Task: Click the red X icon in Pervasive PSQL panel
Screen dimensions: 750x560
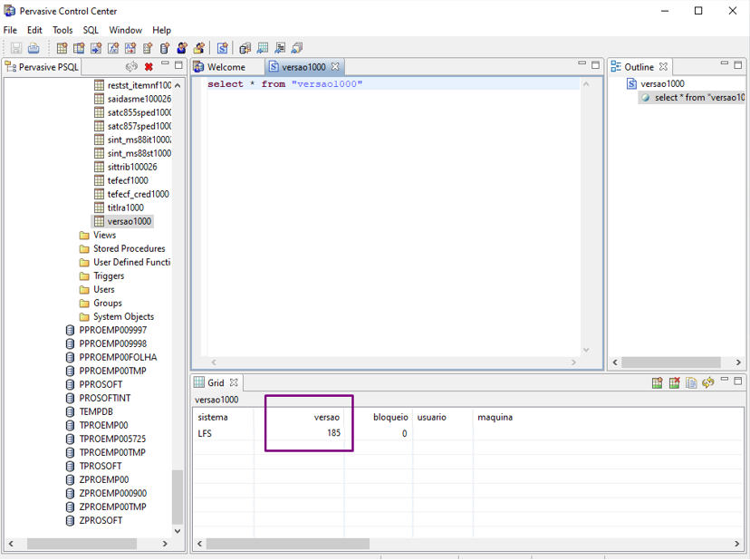Action: (x=149, y=66)
